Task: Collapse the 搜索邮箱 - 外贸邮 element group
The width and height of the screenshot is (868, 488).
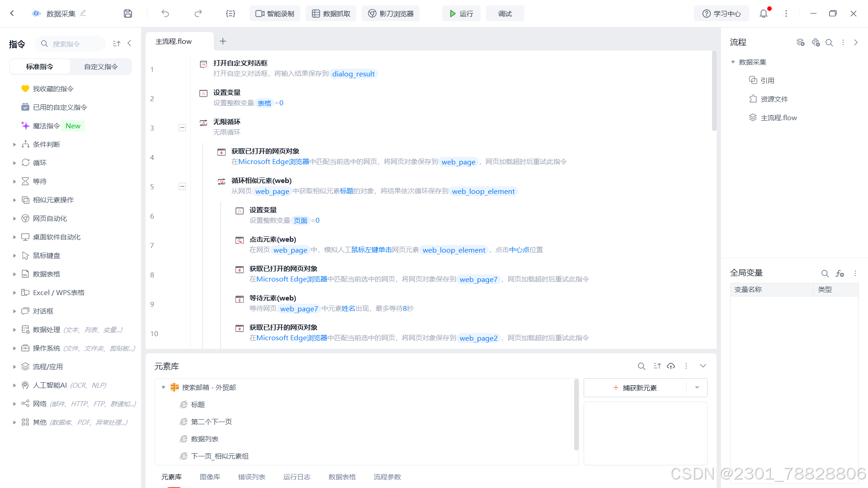Action: click(164, 387)
